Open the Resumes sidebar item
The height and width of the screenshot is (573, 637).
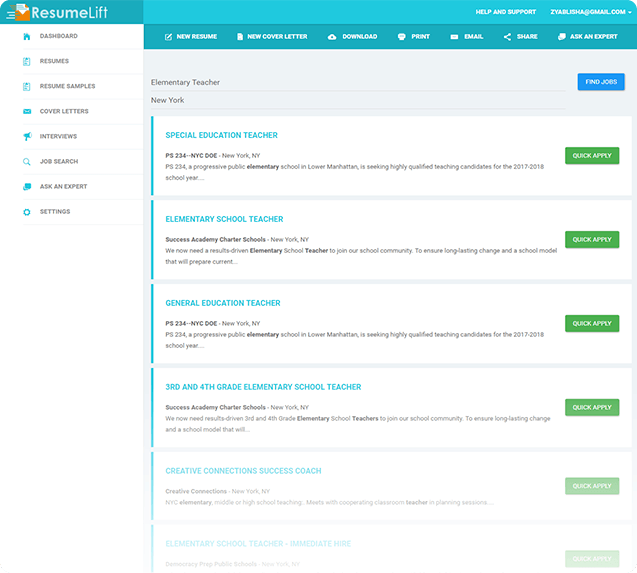pos(54,61)
